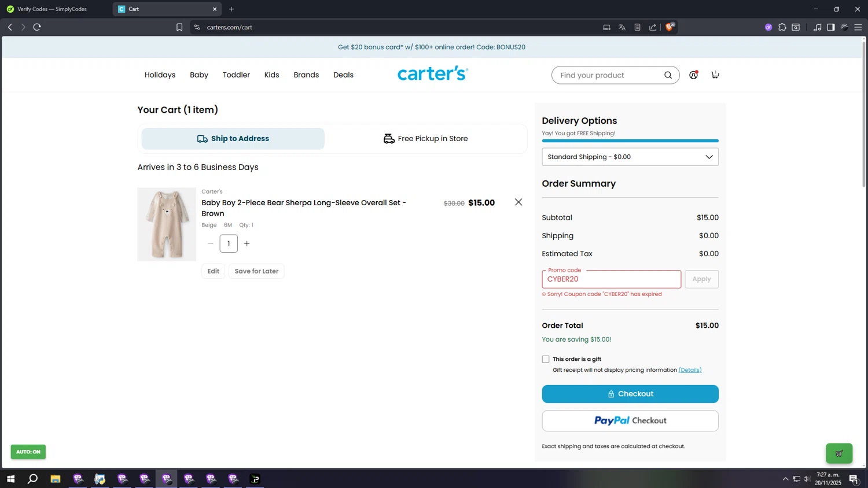Open the shopping cart icon in header
The image size is (868, 488).
pyautogui.click(x=715, y=75)
